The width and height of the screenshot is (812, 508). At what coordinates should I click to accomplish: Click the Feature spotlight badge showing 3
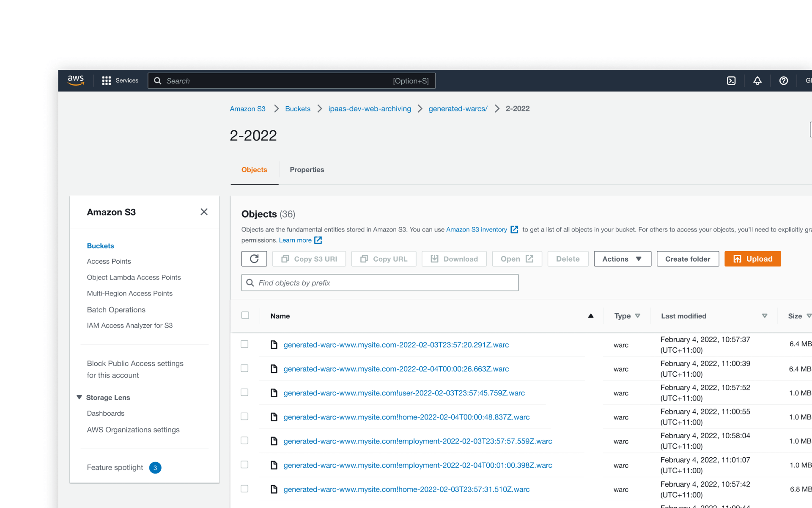pos(155,468)
